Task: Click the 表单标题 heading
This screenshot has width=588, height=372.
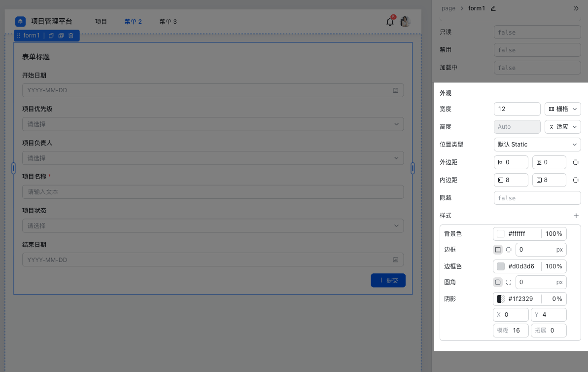Action: tap(36, 57)
